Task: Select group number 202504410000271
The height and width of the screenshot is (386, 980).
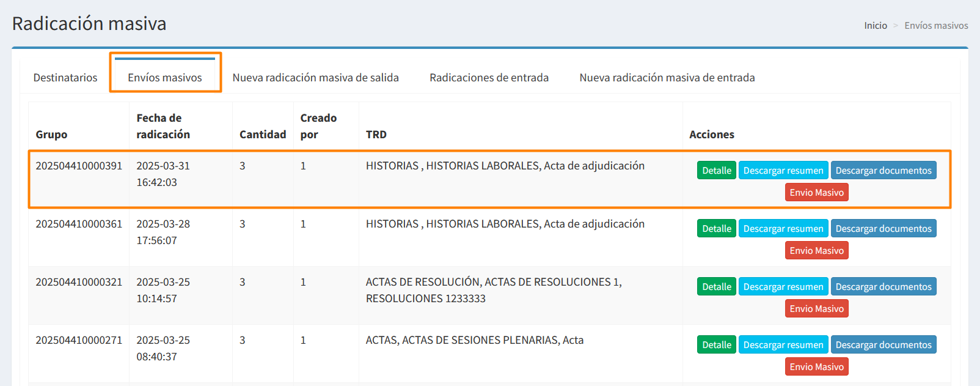Action: [x=79, y=340]
